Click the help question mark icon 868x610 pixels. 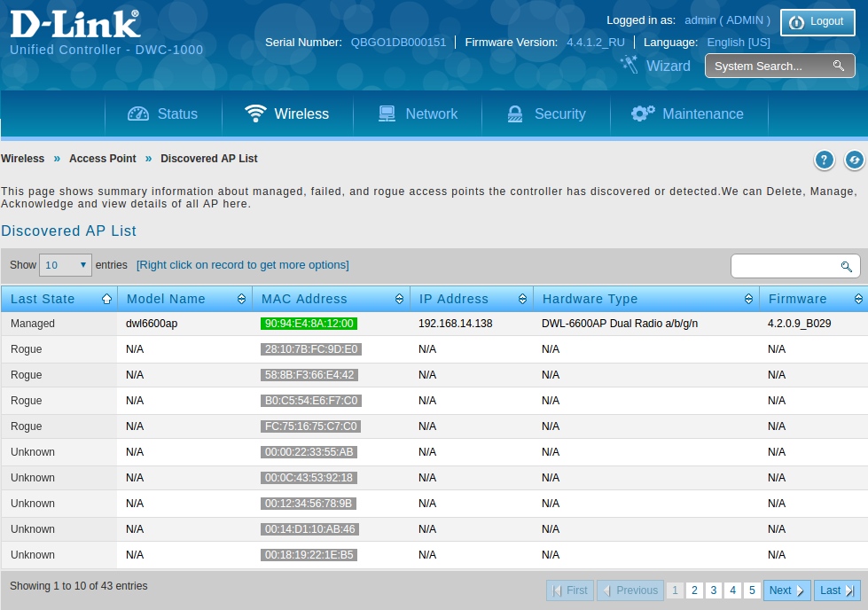(x=825, y=160)
